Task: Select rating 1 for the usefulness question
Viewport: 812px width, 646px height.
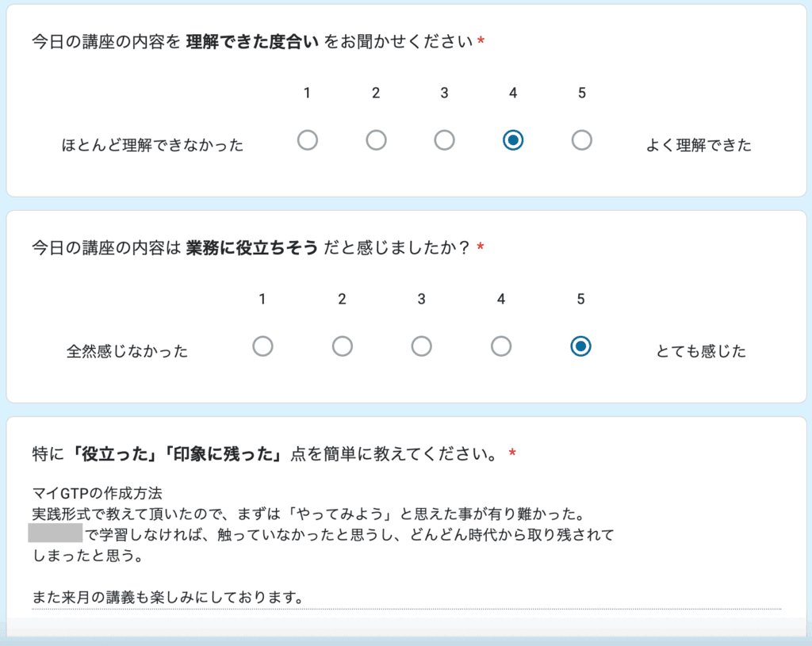Action: [262, 346]
